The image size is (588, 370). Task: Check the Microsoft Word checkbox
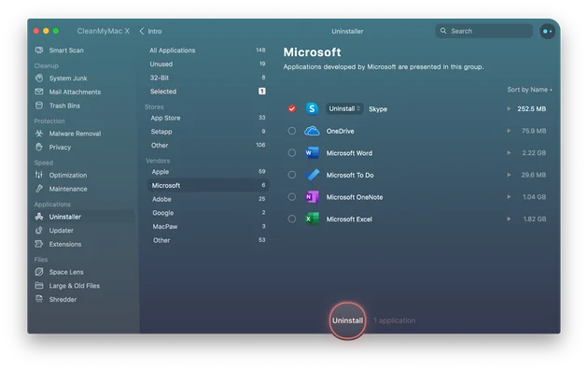[292, 152]
